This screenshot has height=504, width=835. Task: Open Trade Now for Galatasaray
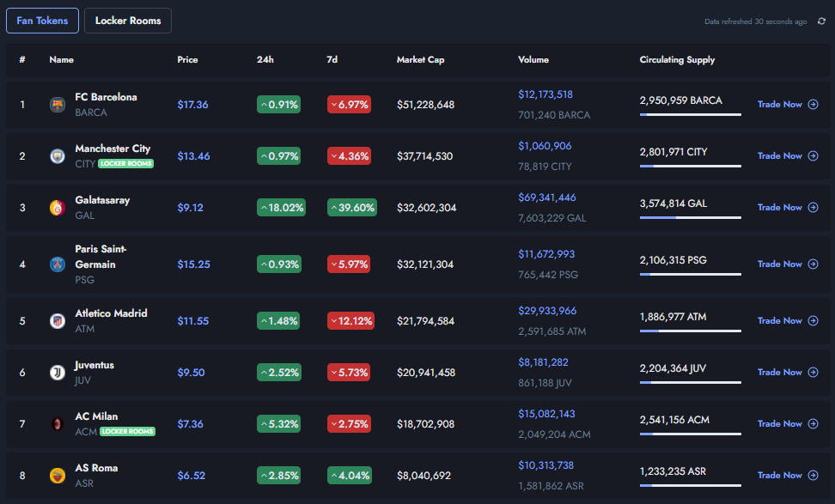point(788,207)
